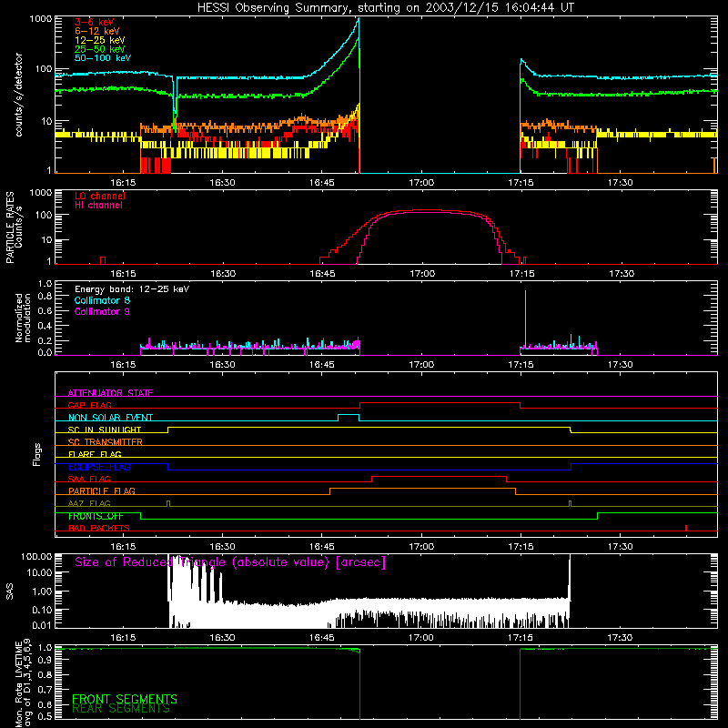Screen dimensions: 728x728
Task: Click the ATTENUATOR STATE flag label
Action: (x=110, y=393)
